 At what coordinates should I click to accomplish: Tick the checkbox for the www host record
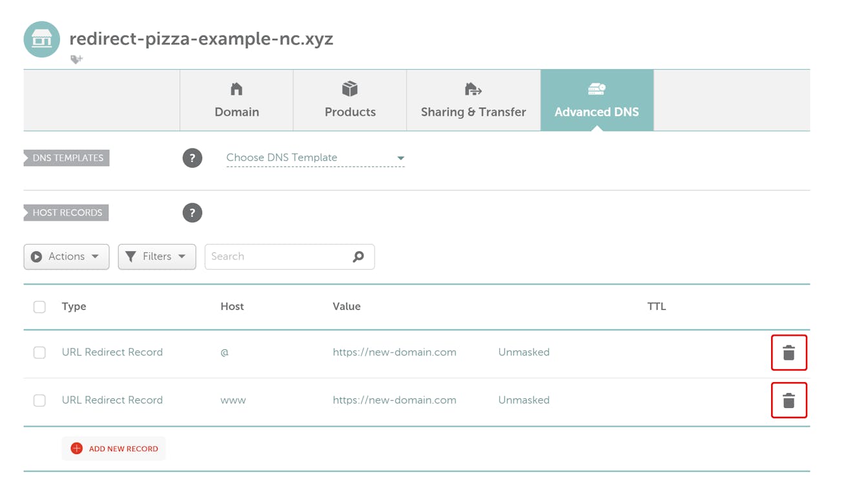(39, 400)
